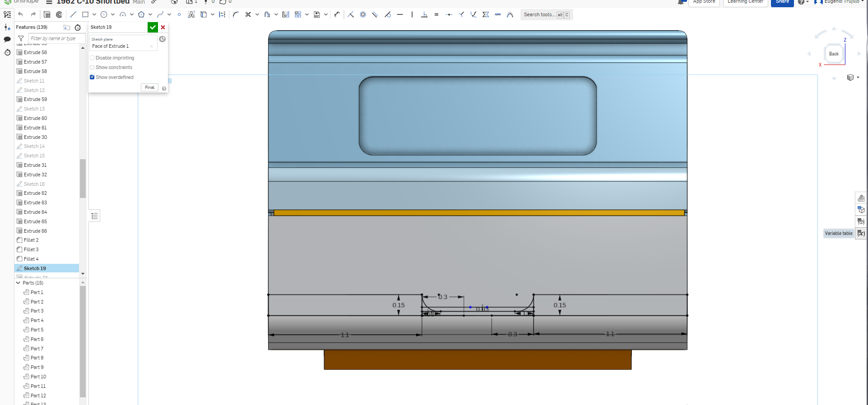Select the Trim scissors tool
The width and height of the screenshot is (868, 405).
click(x=248, y=14)
